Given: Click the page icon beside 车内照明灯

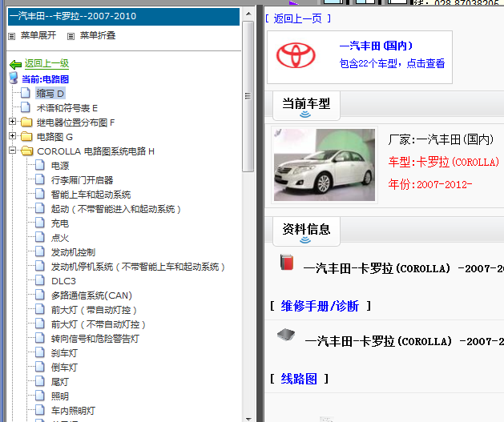Looking at the screenshot, I should (40, 410).
